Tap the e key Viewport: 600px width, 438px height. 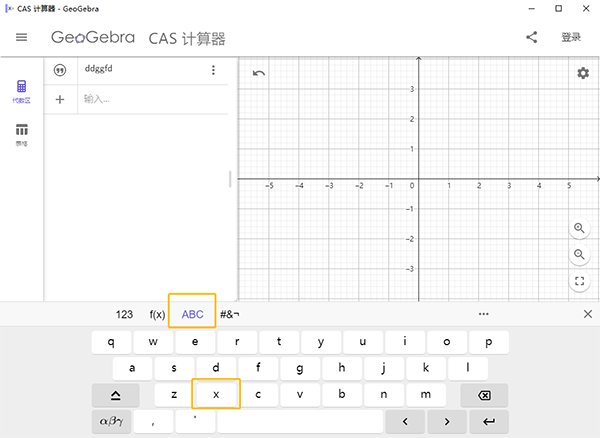pos(195,342)
